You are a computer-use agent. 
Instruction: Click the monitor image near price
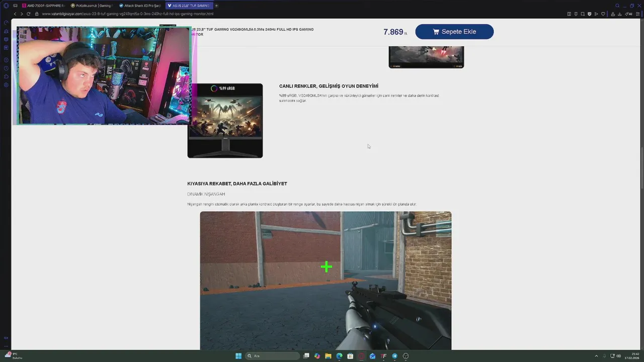pos(426,57)
